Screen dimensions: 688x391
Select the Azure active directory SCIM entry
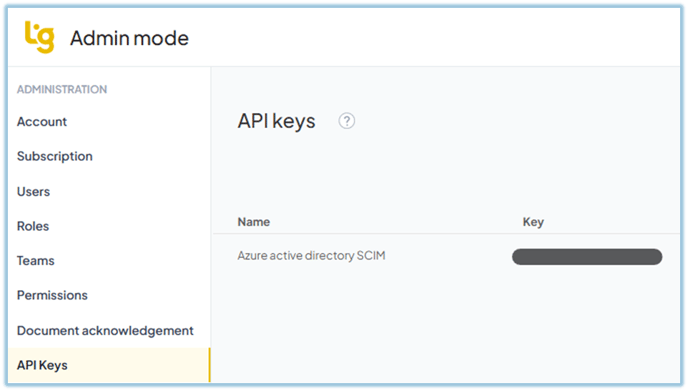(311, 255)
